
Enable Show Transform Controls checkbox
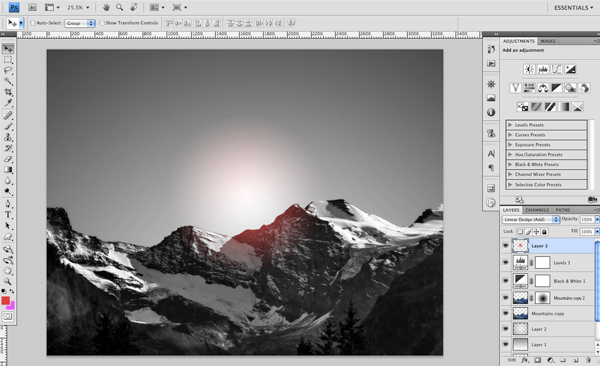(x=102, y=23)
